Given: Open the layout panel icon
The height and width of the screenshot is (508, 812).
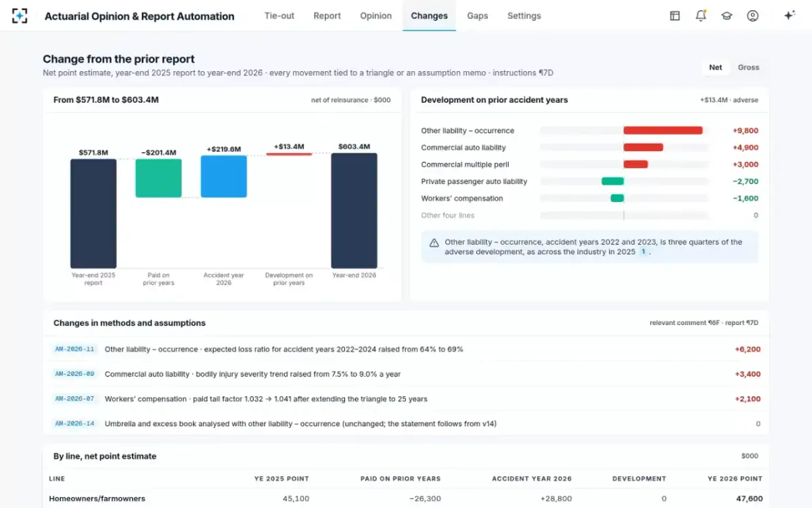Looking at the screenshot, I should tap(675, 16).
